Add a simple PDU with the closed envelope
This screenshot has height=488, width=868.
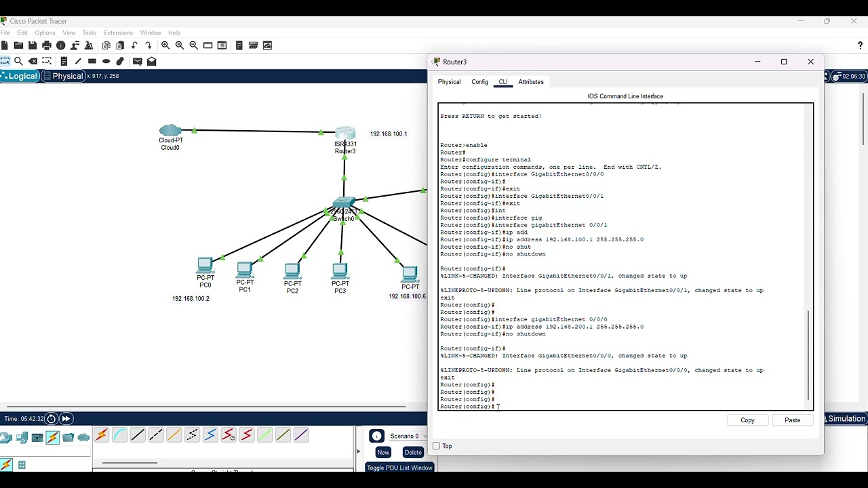pyautogui.click(x=138, y=61)
